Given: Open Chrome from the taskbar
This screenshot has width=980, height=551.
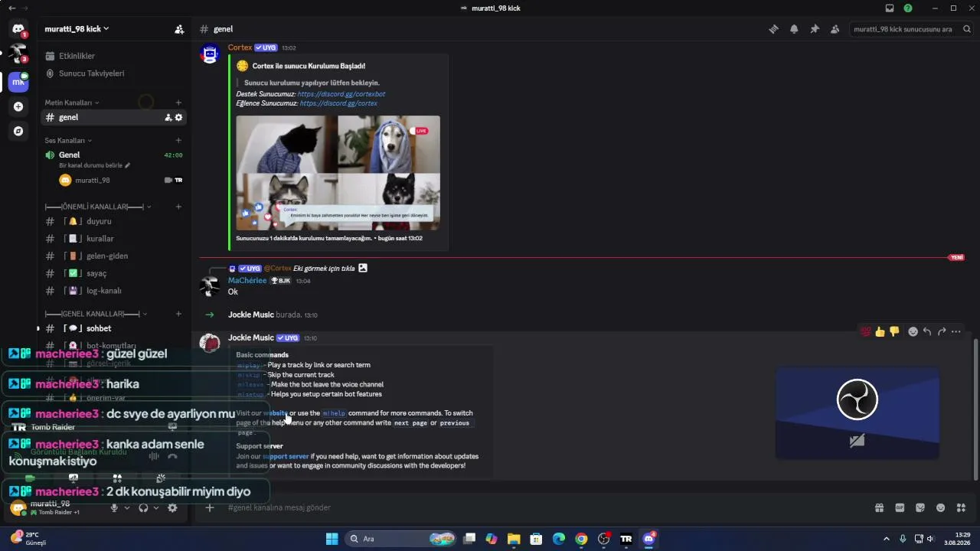Looking at the screenshot, I should pyautogui.click(x=581, y=539).
